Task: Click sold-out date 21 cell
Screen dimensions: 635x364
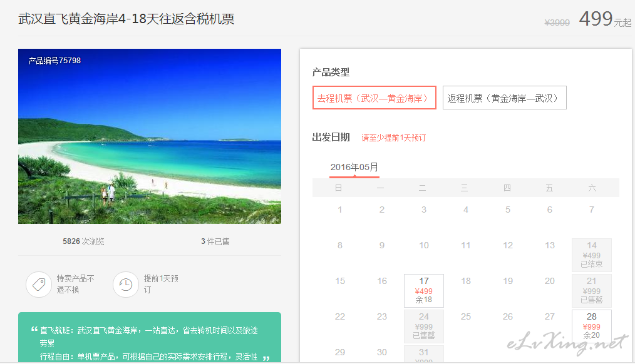Action: (591, 290)
